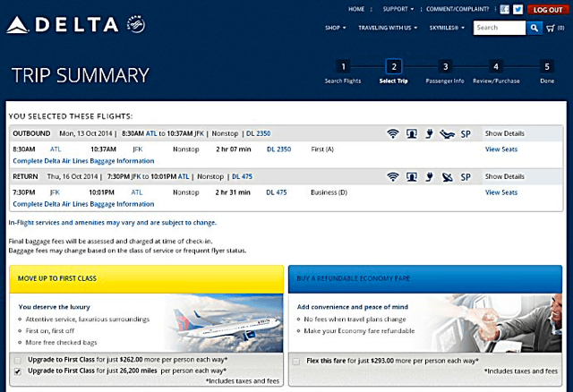The height and width of the screenshot is (392, 573).
Task: Click SP icon on outbound flight
Action: click(466, 134)
